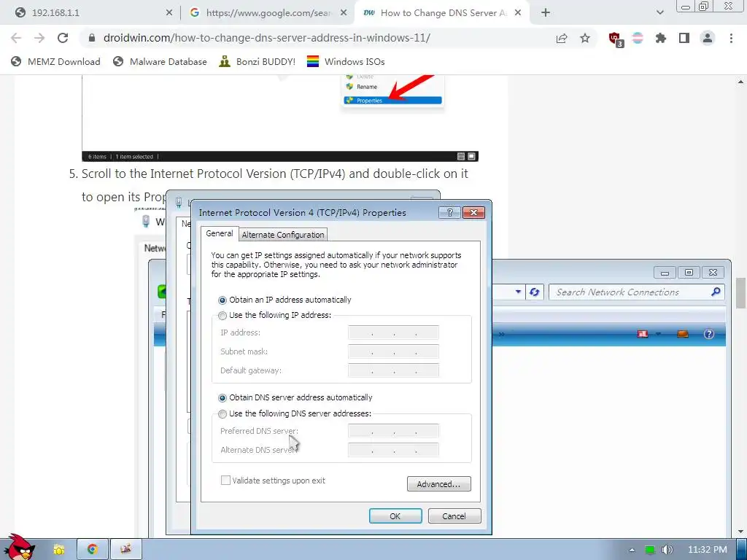The height and width of the screenshot is (560, 747).
Task: Click the 11:32 PM clock
Action: pos(708,550)
